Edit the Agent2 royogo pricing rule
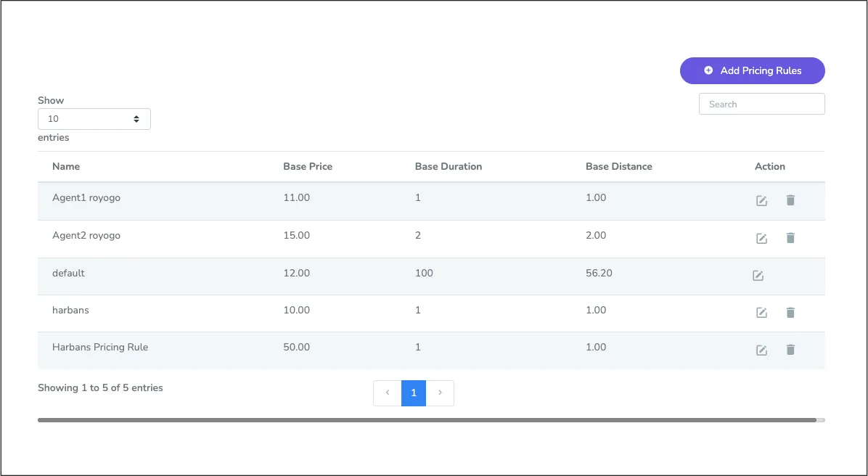 click(761, 238)
